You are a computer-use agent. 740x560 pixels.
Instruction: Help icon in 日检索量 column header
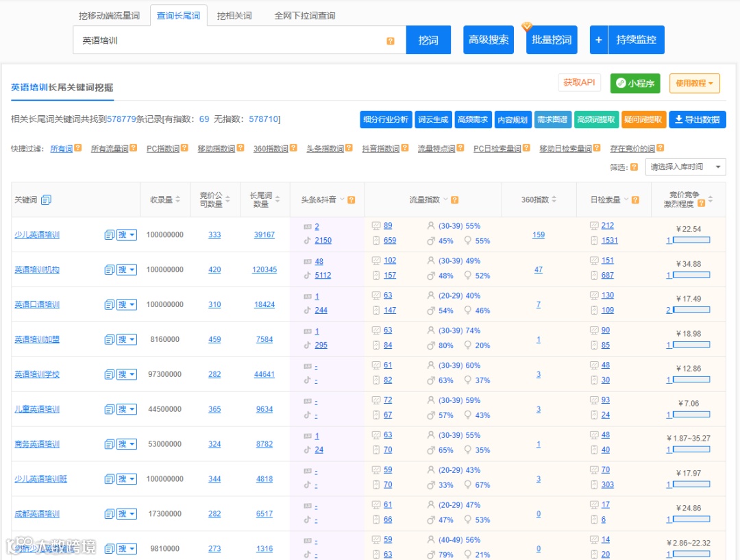[x=635, y=200]
